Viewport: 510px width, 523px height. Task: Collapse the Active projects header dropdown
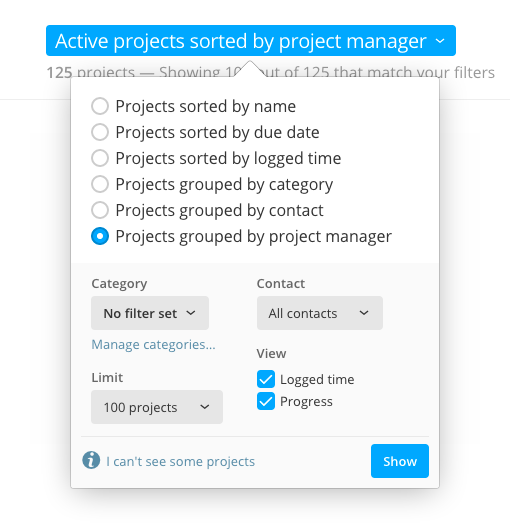click(x=251, y=41)
